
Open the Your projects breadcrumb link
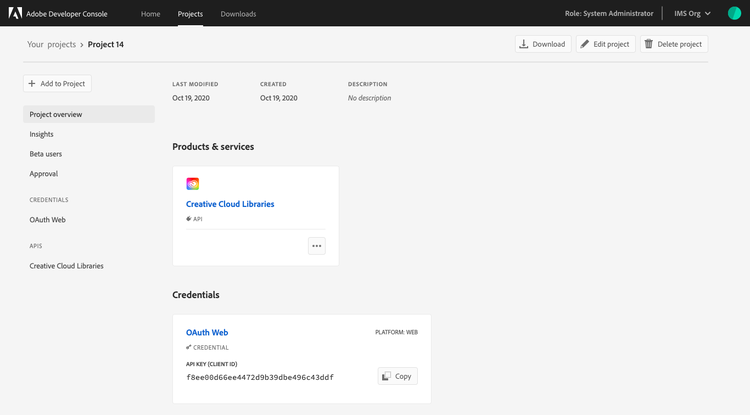pyautogui.click(x=52, y=44)
